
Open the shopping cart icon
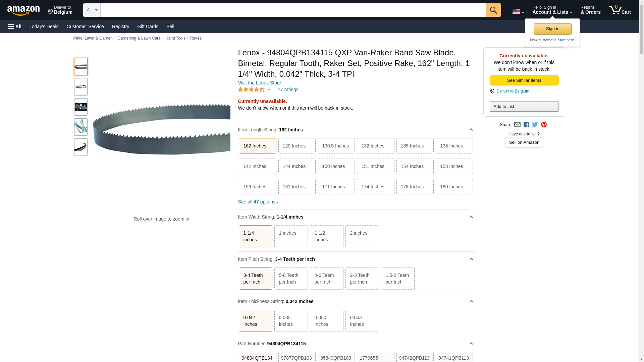click(620, 10)
